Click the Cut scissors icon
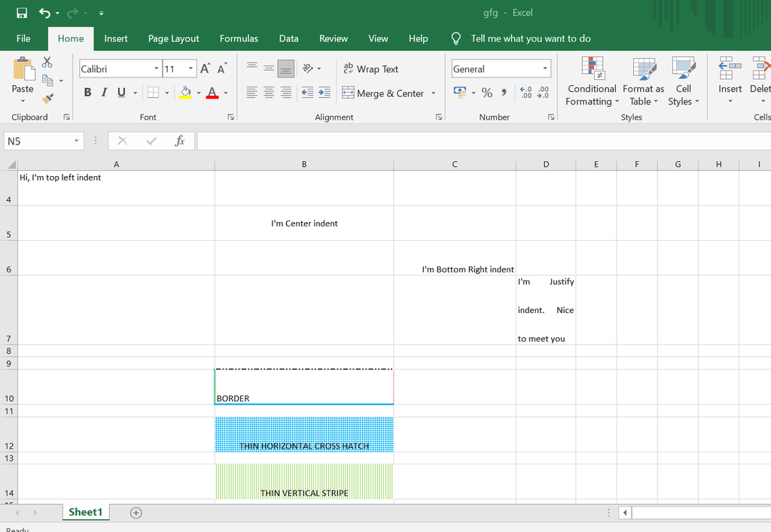This screenshot has height=532, width=771. coord(47,62)
